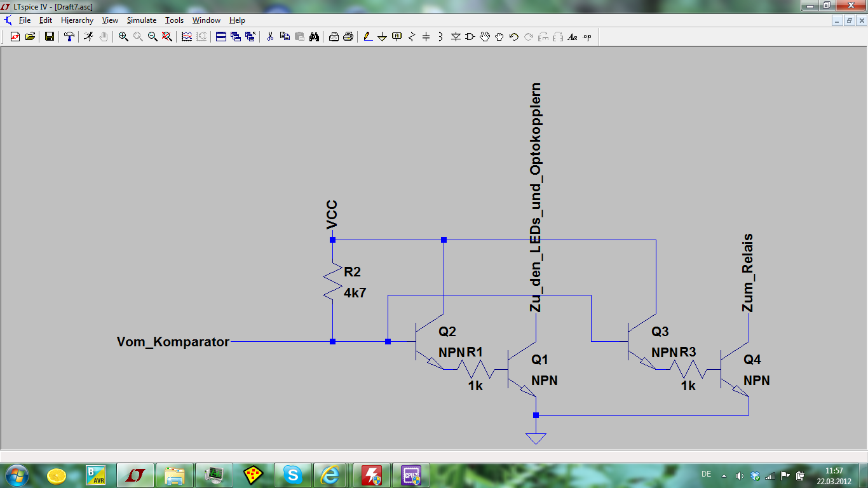Open the Simulate menu
This screenshot has width=868, height=488.
pos(142,20)
